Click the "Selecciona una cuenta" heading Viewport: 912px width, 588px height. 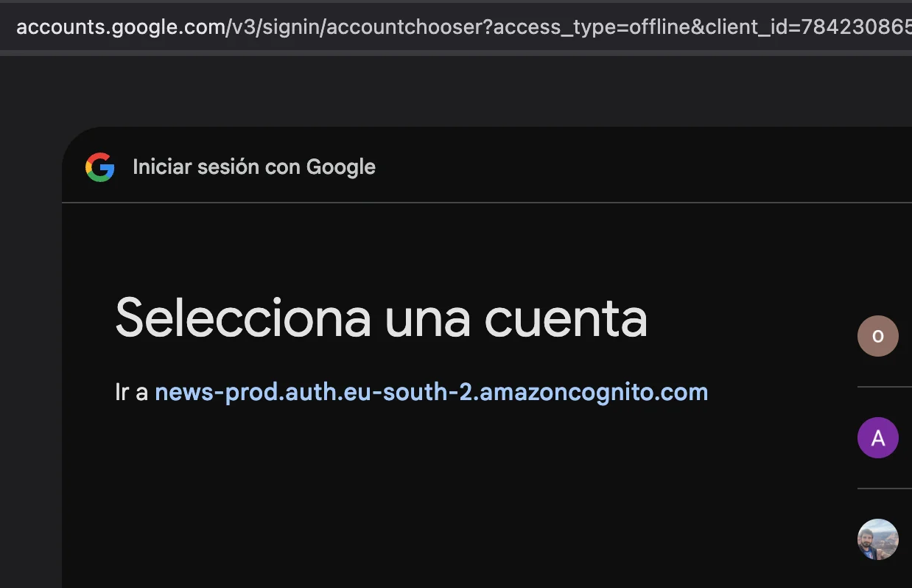382,318
